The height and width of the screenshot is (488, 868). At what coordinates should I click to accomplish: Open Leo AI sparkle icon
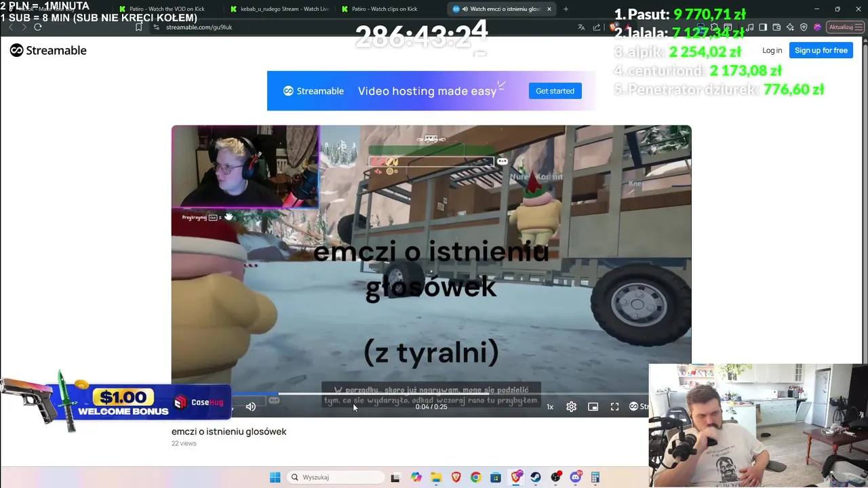pos(790,27)
